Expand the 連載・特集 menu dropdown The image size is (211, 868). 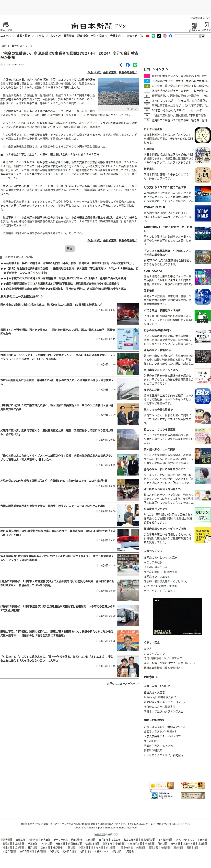point(25,36)
